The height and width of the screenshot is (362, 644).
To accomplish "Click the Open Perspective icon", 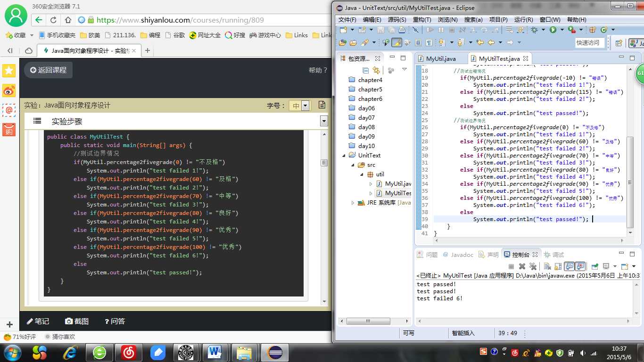I will click(x=619, y=43).
